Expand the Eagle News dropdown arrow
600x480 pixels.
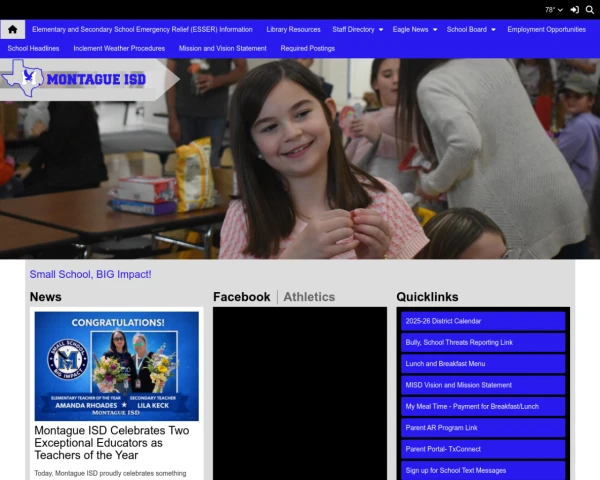tap(435, 29)
